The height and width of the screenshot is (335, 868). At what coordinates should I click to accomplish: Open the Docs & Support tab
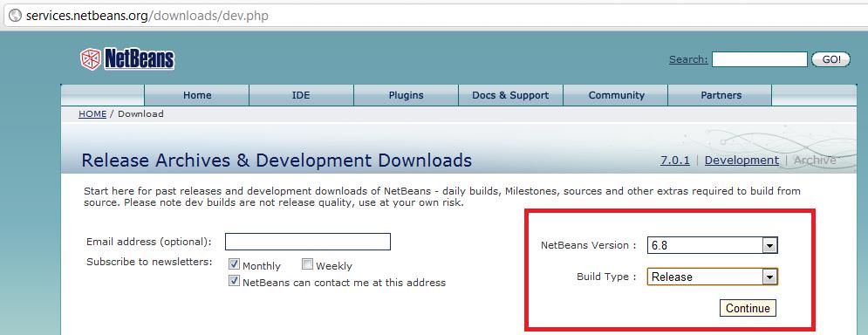coord(510,95)
